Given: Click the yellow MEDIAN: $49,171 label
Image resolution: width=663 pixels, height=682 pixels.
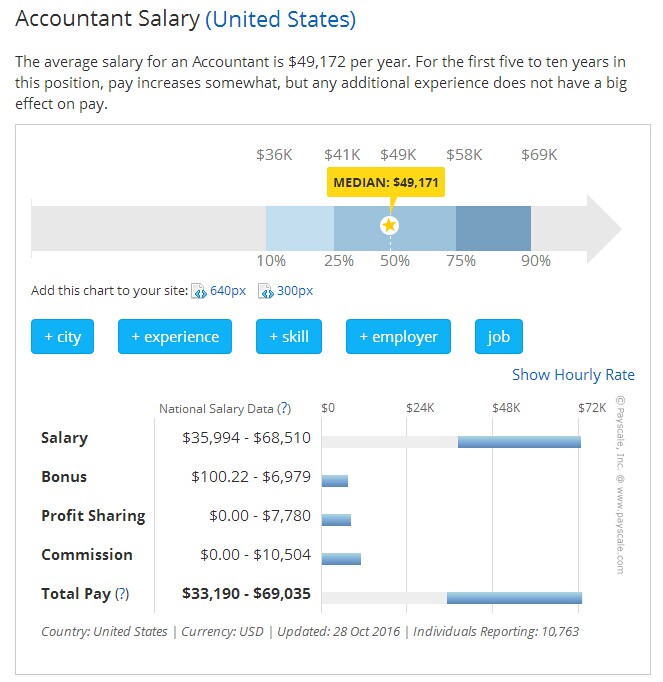Looking at the screenshot, I should (386, 183).
